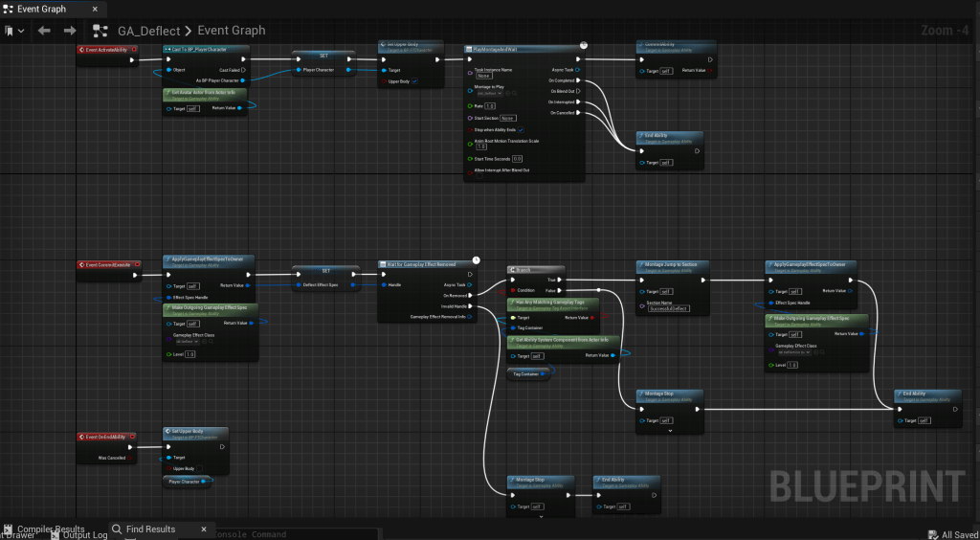Screen dimensions: 980x540
Task: Click the clock icon on Wait for Gameplay Effect Removed
Action: point(476,259)
